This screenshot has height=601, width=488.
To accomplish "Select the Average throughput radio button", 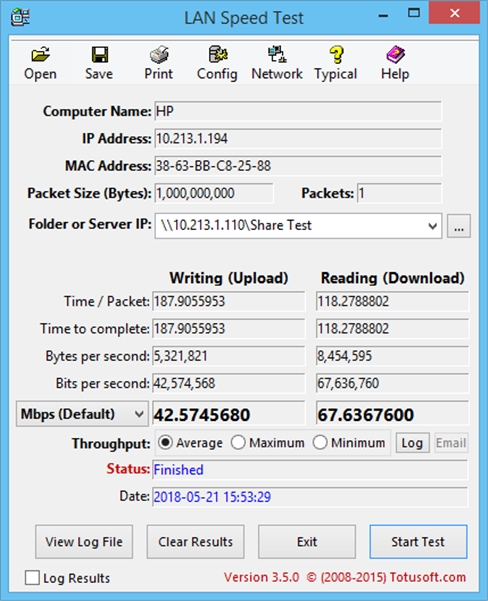I will pos(165,443).
